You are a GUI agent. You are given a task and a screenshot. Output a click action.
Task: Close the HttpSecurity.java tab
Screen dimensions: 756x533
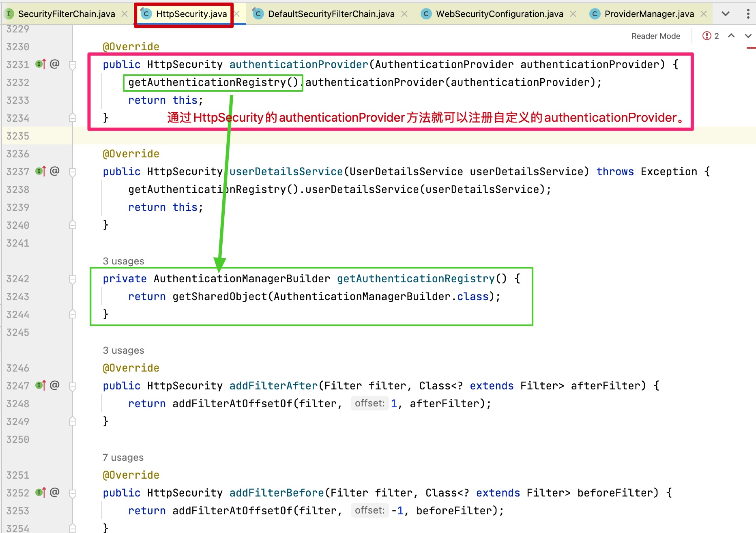[x=237, y=14]
